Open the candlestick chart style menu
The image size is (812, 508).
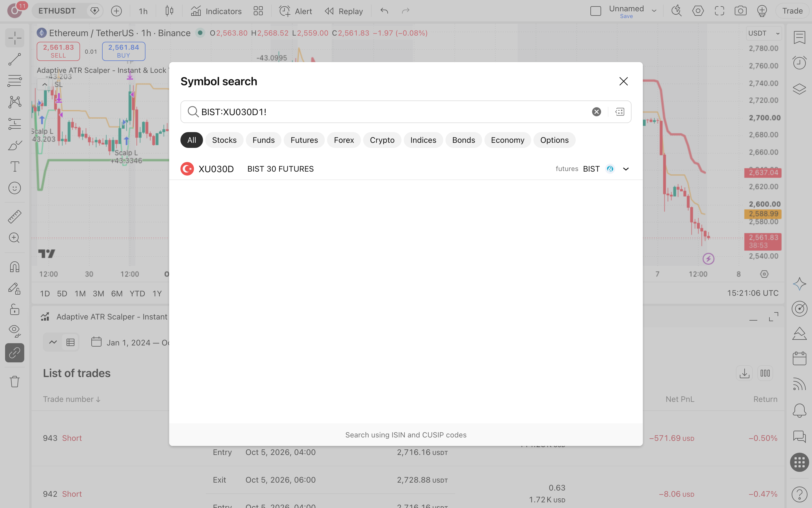[169, 11]
